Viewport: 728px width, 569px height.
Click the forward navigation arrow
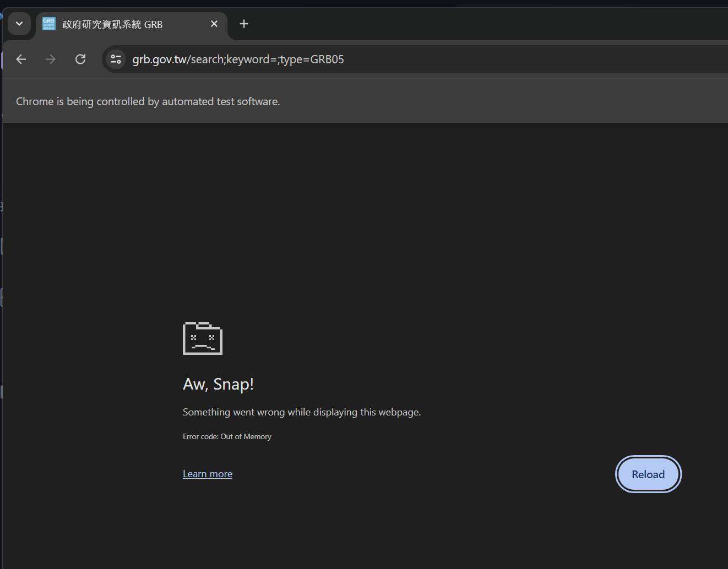(51, 59)
